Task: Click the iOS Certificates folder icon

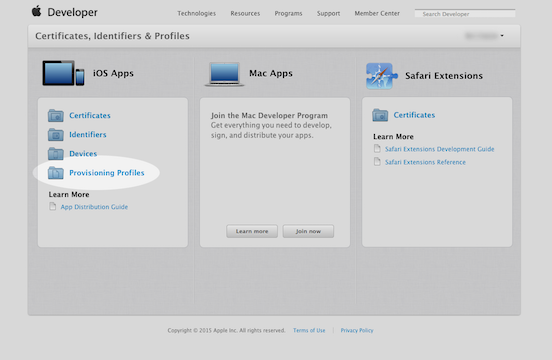Action: click(x=56, y=115)
